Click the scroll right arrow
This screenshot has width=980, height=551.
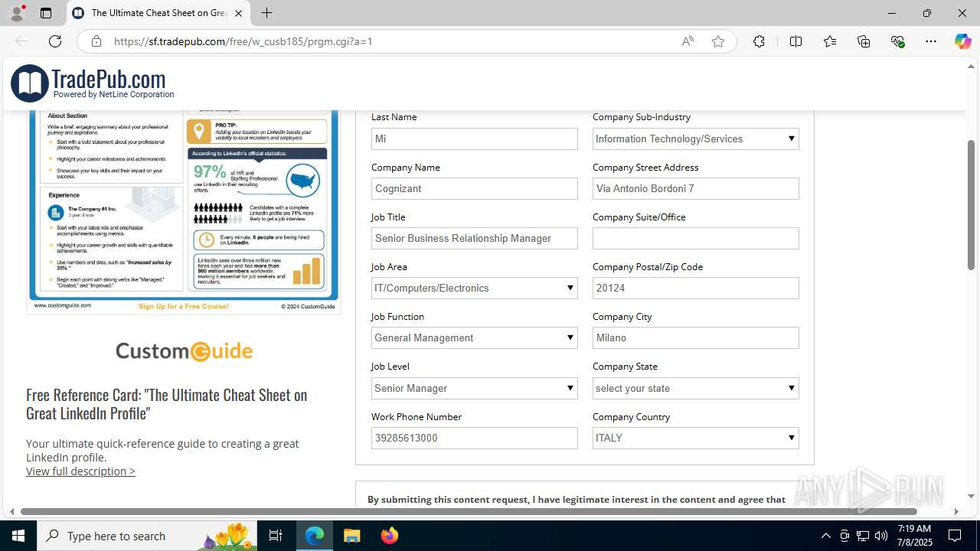[x=955, y=511]
